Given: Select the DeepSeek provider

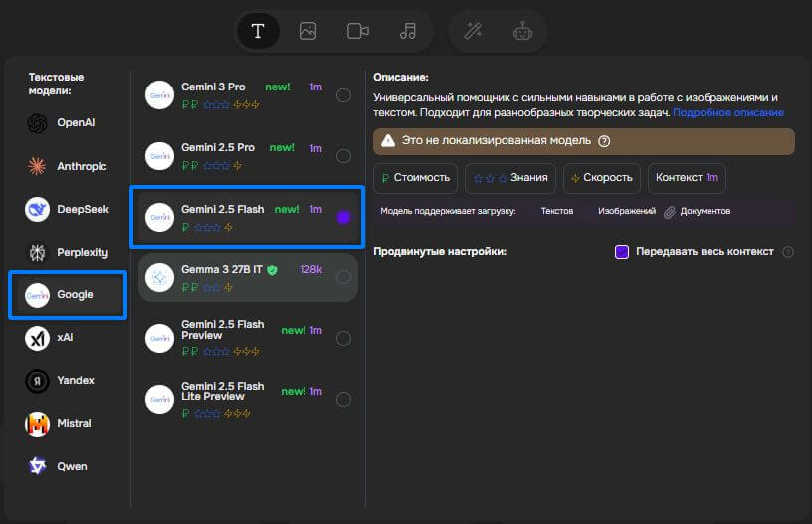Looking at the screenshot, I should click(67, 210).
